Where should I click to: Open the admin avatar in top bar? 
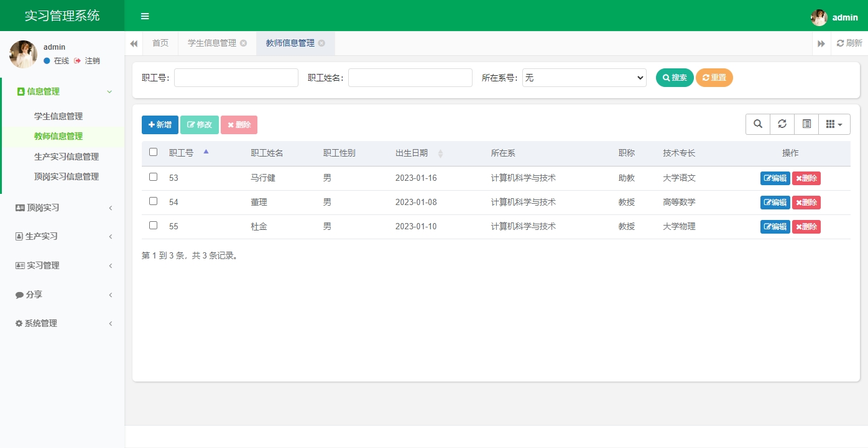(819, 17)
